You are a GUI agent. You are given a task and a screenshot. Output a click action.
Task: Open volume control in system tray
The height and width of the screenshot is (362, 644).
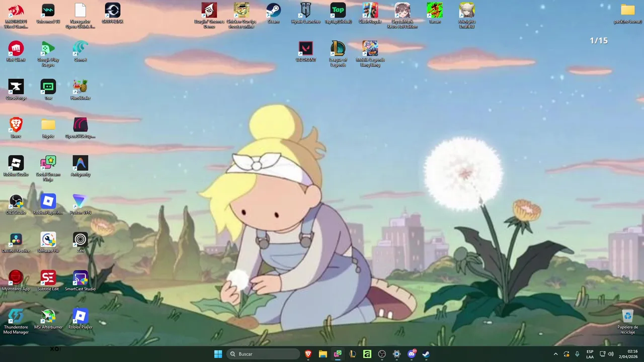[611, 354]
